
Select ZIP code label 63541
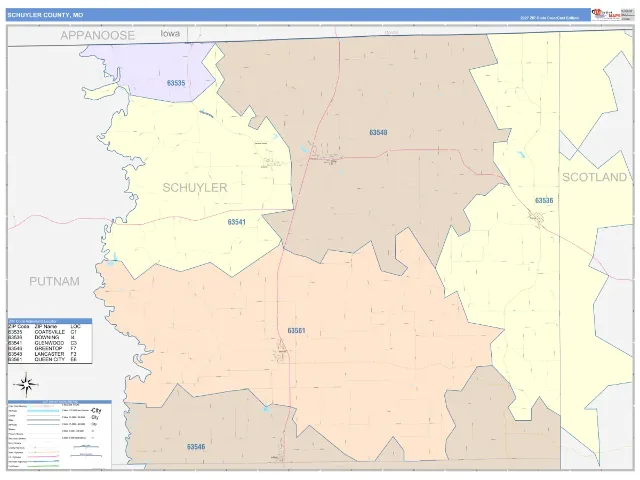237,222
